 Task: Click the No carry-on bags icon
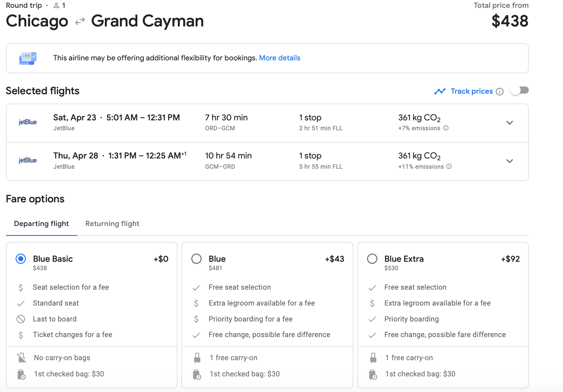pyautogui.click(x=21, y=358)
